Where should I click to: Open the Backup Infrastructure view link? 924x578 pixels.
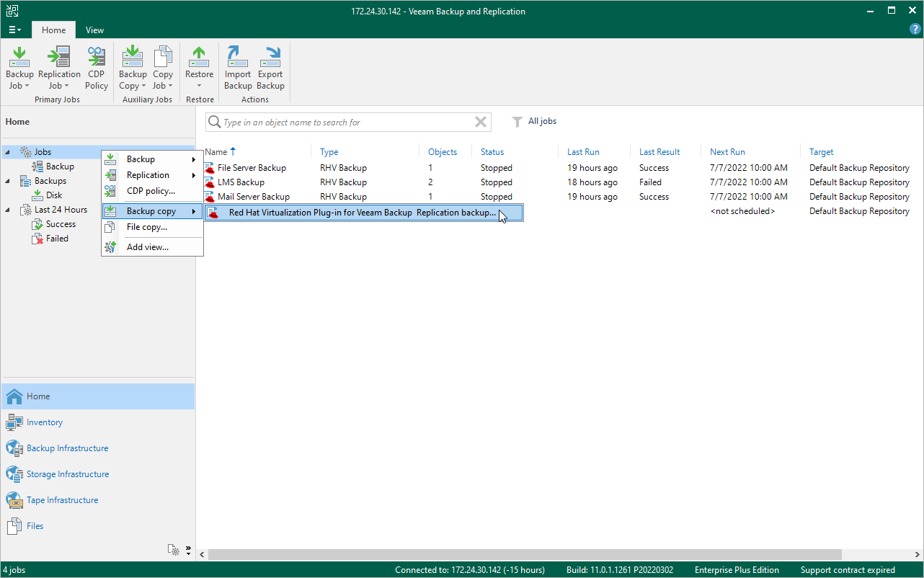point(68,448)
